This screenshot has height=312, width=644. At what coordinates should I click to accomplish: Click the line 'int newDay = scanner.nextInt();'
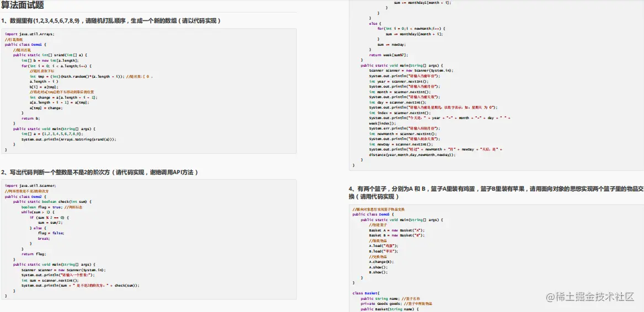click(x=401, y=144)
